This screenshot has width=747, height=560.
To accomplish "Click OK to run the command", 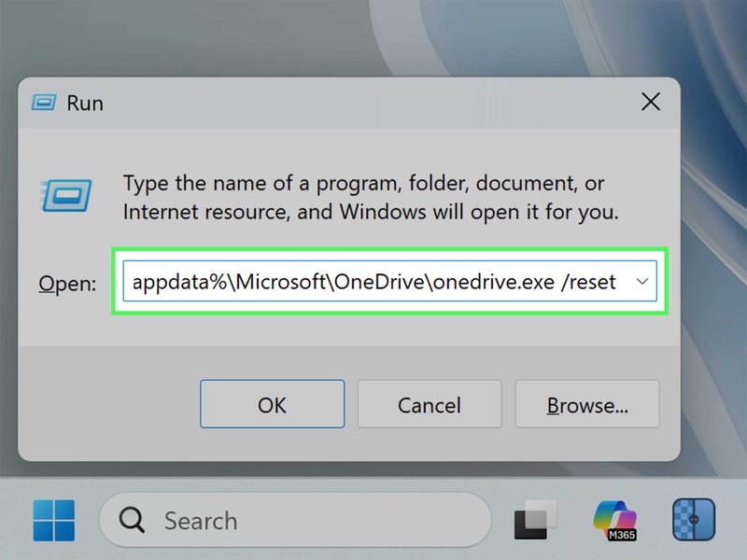I will (272, 404).
